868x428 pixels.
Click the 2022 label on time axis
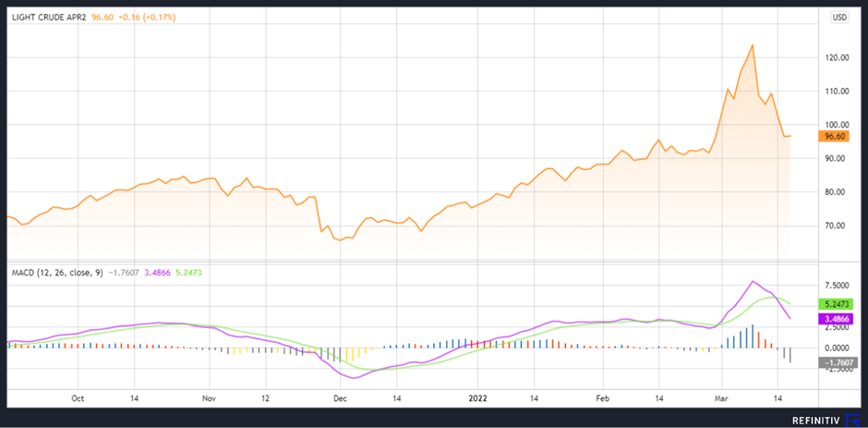(x=477, y=398)
